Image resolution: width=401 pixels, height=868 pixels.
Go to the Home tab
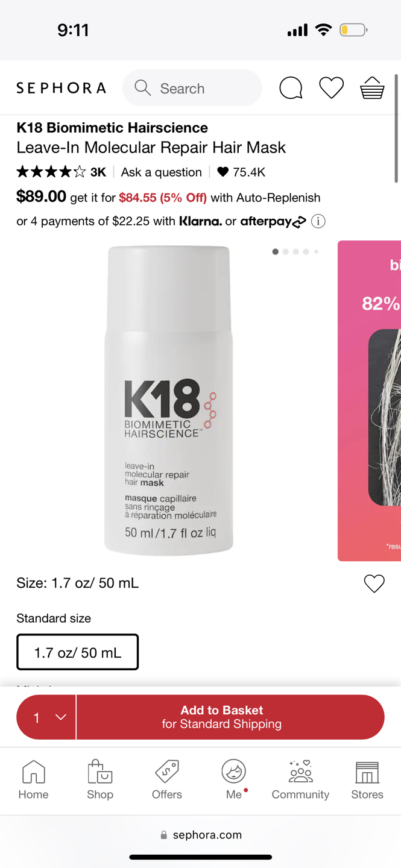point(33,779)
